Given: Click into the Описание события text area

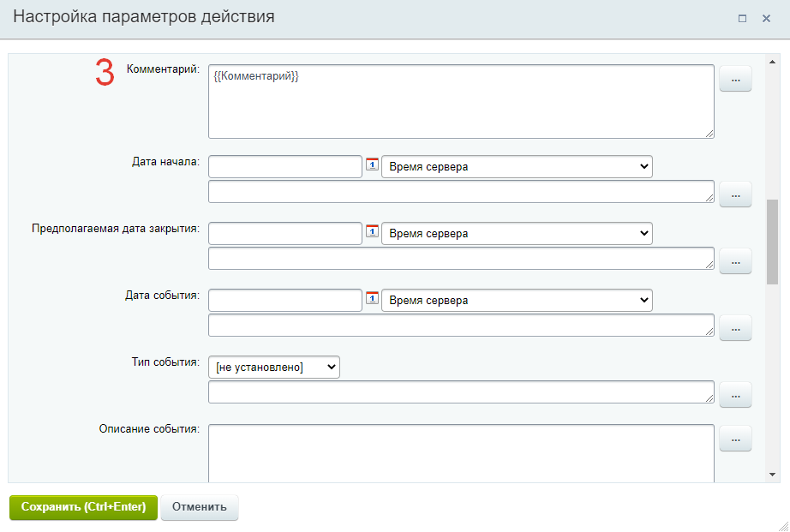Looking at the screenshot, I should [461, 452].
